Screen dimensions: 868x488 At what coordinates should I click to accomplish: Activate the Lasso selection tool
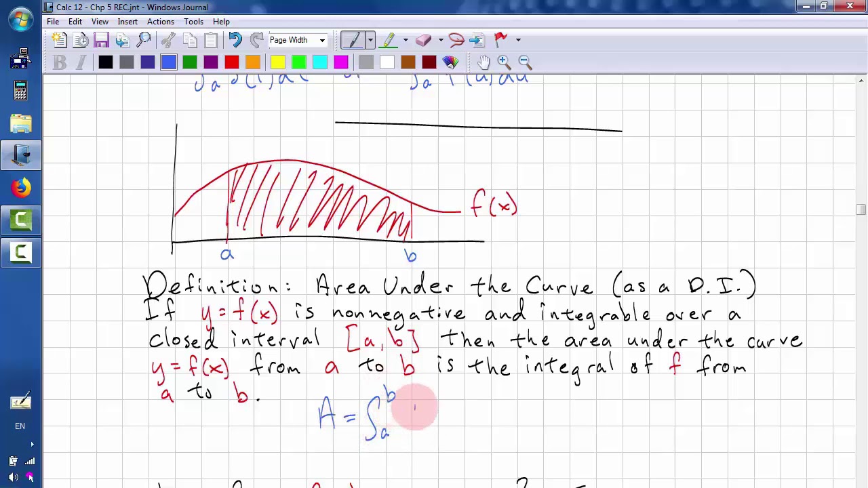click(456, 40)
